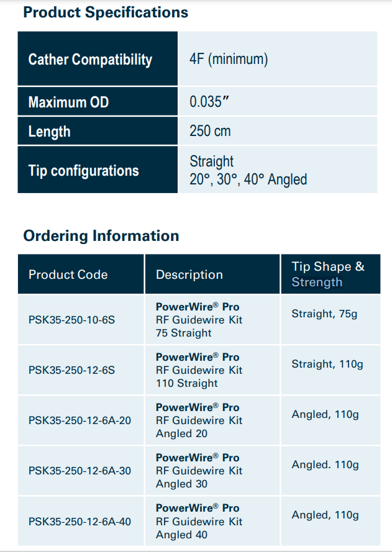Image resolution: width=392 pixels, height=552 pixels.
Task: Select the Tip Shape & Strength header
Action: (x=328, y=274)
